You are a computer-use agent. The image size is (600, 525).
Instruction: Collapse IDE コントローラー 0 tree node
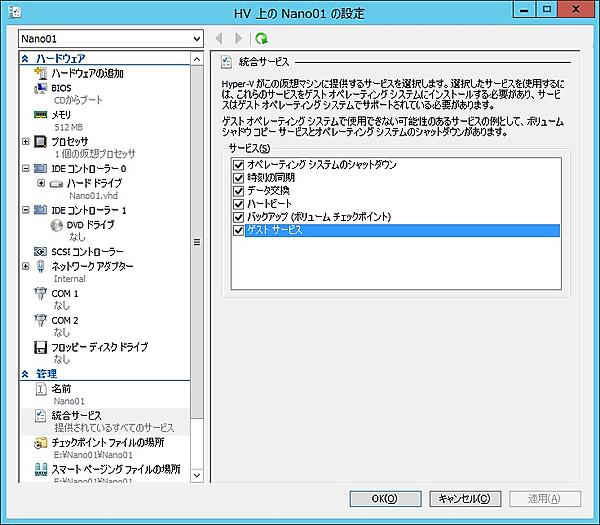[26, 168]
